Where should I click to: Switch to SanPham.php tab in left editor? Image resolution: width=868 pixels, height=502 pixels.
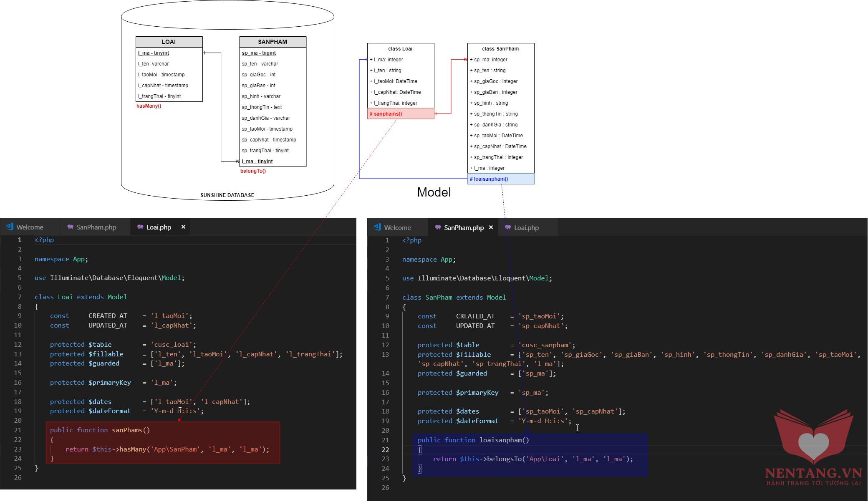coord(96,227)
